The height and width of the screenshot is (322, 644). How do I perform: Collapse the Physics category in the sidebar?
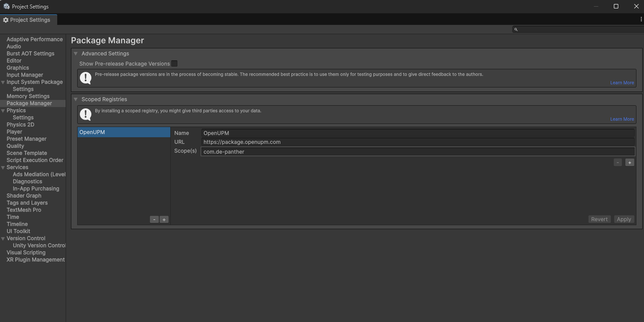[3, 110]
